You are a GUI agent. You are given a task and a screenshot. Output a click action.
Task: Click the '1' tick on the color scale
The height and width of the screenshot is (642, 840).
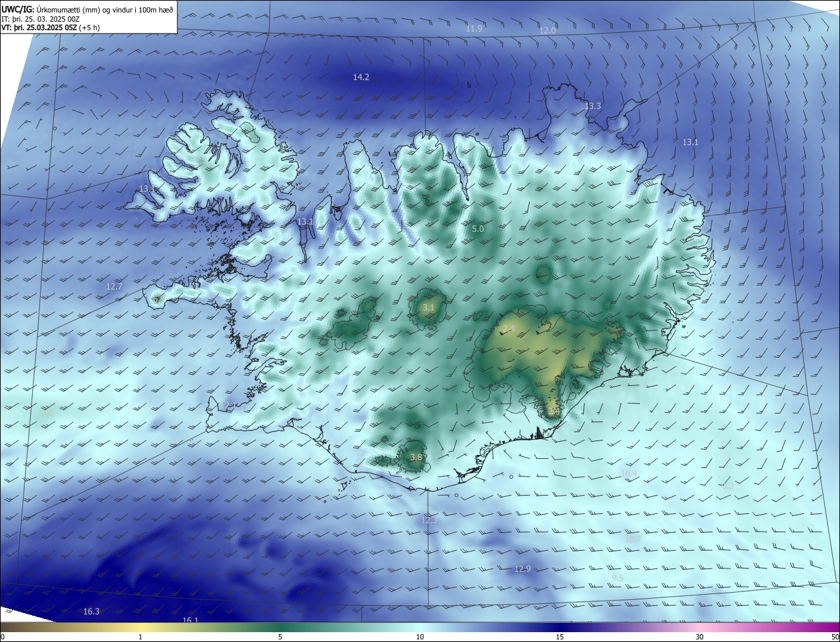pyautogui.click(x=140, y=637)
